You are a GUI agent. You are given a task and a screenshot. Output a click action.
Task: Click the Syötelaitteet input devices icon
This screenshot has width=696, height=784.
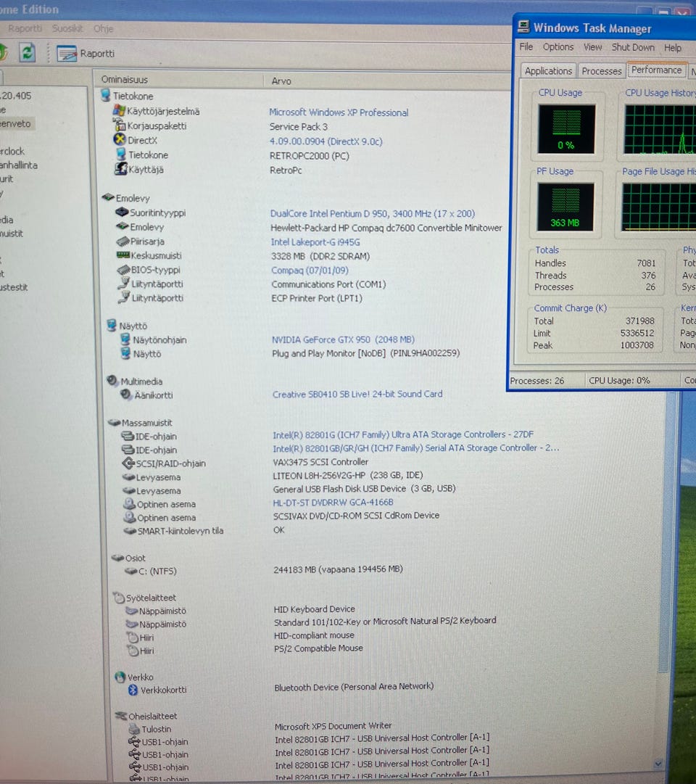point(119,597)
